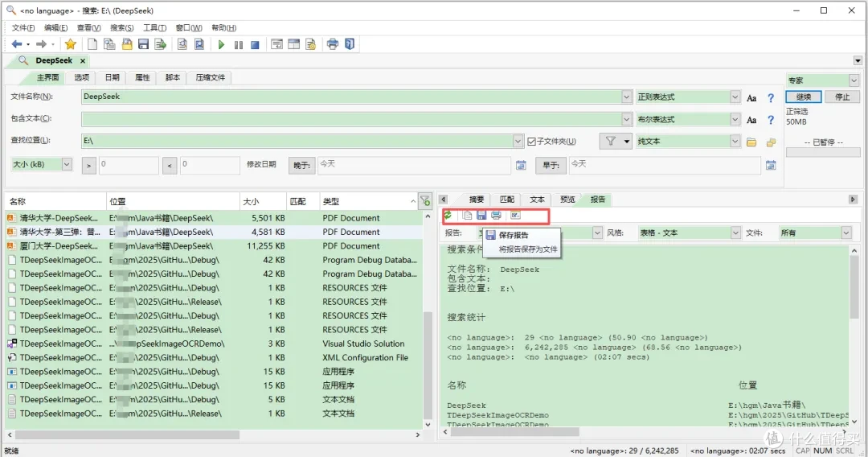Click the Back navigation arrow in toolbar

pos(17,44)
